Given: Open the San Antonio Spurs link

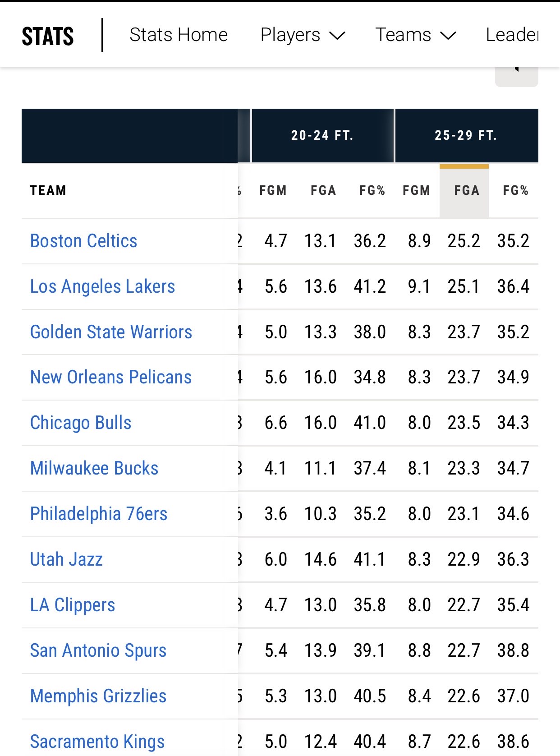Looking at the screenshot, I should (x=98, y=650).
